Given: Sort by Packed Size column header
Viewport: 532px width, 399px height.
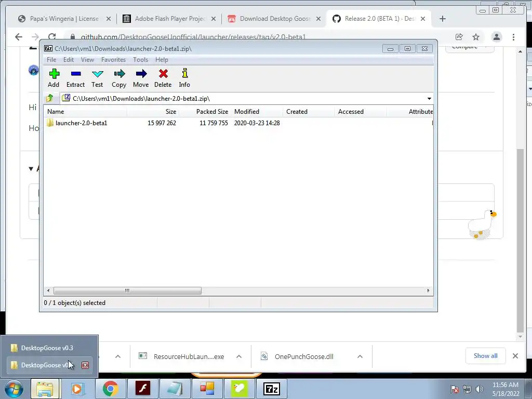Looking at the screenshot, I should [205, 112].
